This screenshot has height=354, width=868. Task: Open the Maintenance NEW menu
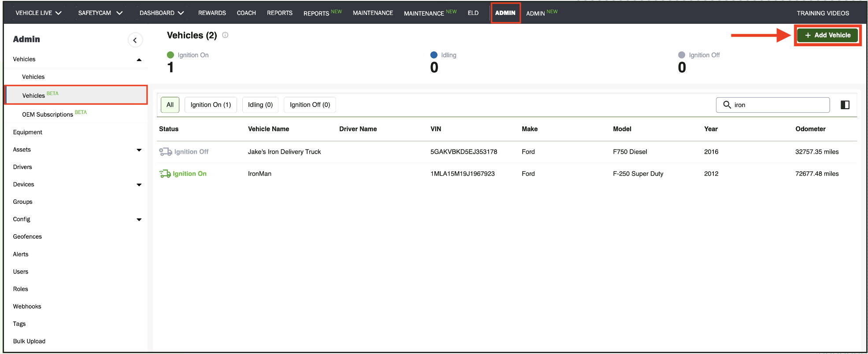coord(430,13)
